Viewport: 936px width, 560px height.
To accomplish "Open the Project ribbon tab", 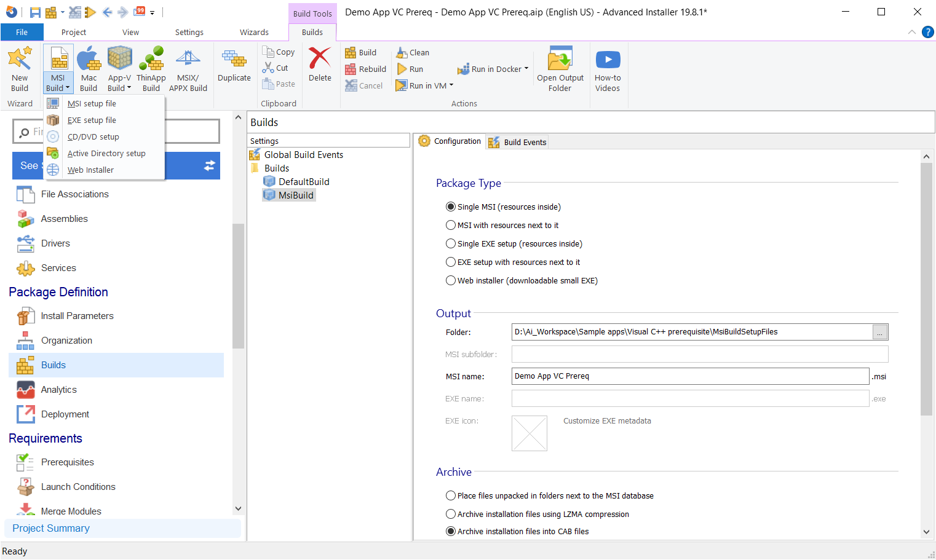I will click(74, 32).
